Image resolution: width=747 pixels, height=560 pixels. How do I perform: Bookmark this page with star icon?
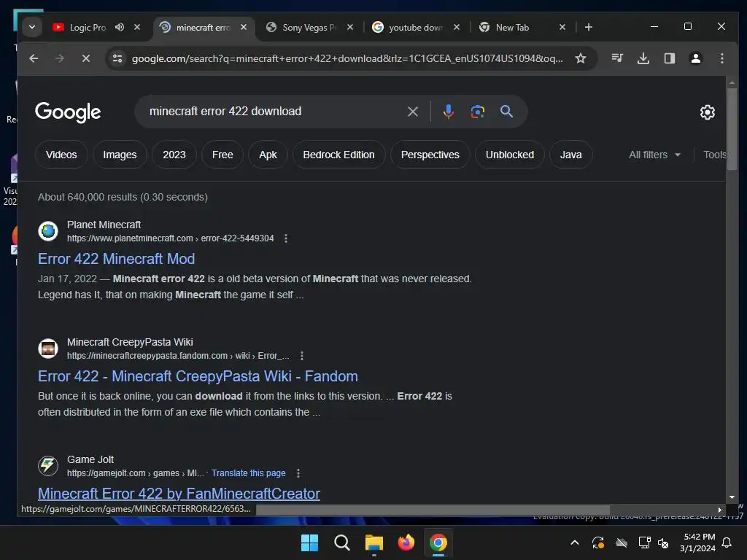click(x=580, y=58)
